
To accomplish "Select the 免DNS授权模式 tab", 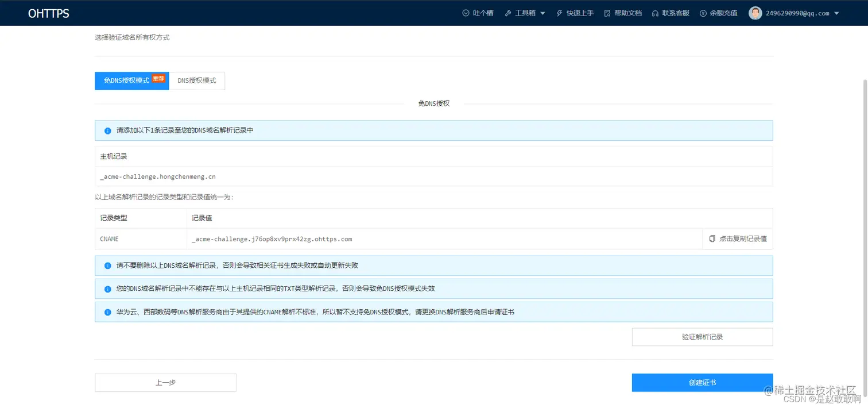I will 131,81.
